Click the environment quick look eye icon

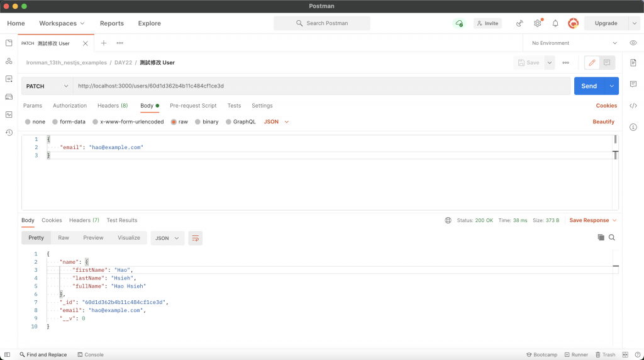(x=633, y=43)
